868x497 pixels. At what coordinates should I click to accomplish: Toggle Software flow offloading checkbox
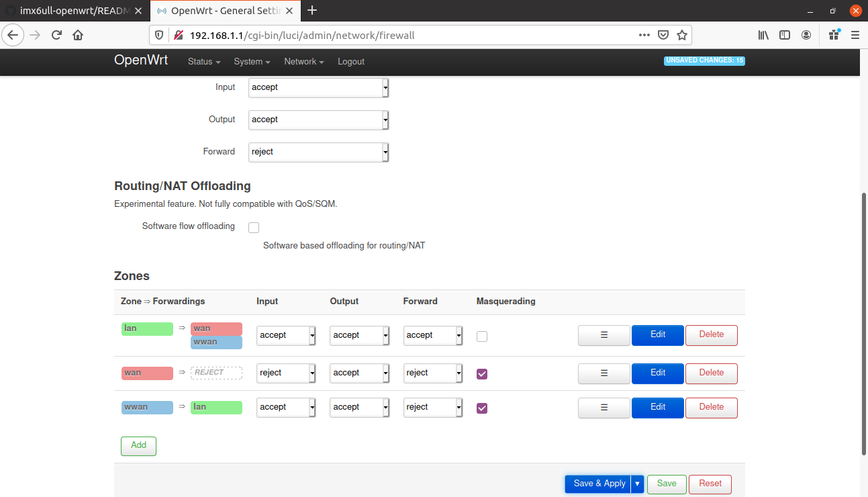pos(254,228)
